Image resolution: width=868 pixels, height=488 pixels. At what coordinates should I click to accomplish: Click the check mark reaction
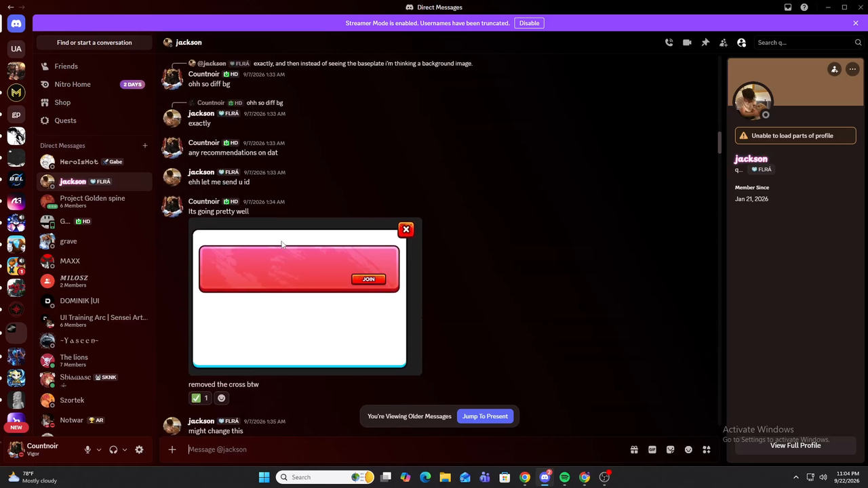[199, 398]
